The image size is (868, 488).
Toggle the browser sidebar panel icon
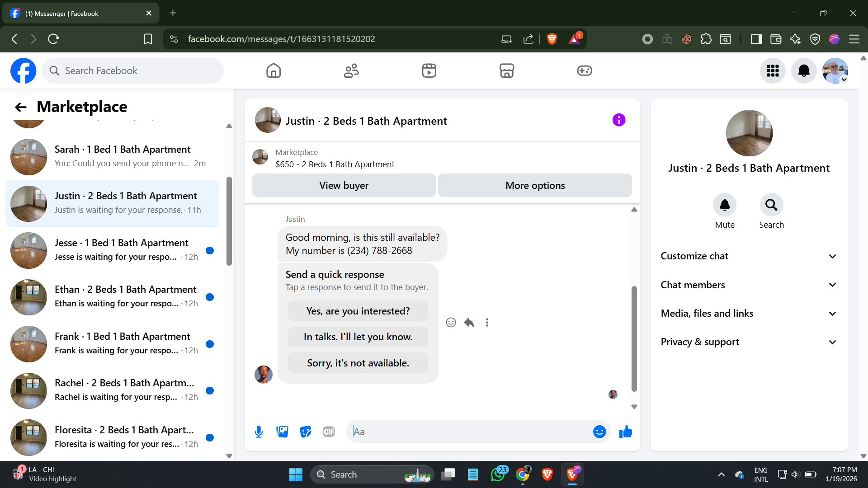pyautogui.click(x=756, y=39)
